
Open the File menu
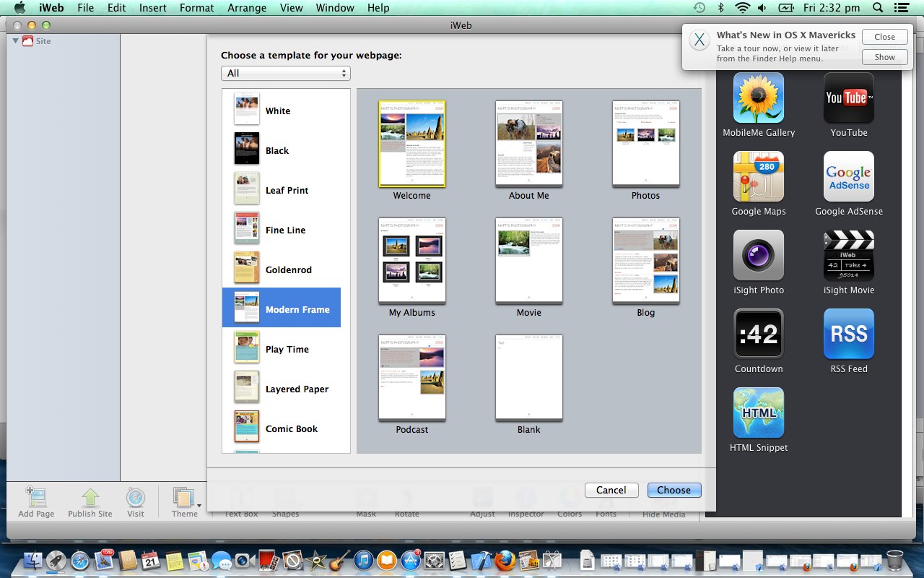point(85,8)
